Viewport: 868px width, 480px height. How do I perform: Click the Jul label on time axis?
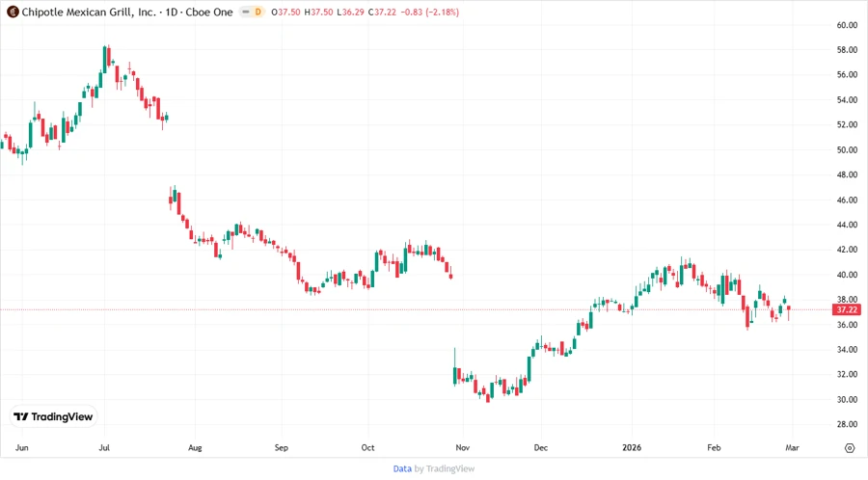point(104,447)
